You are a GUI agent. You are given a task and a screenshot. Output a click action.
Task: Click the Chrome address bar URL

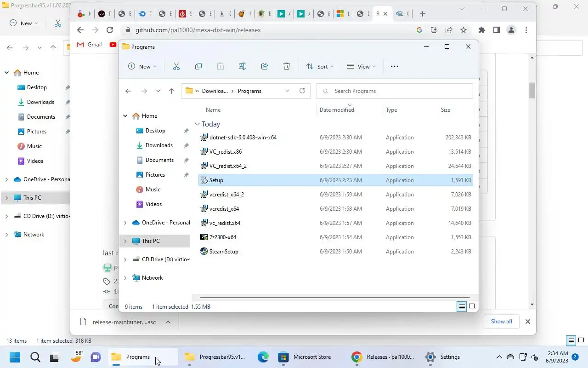coord(198,30)
